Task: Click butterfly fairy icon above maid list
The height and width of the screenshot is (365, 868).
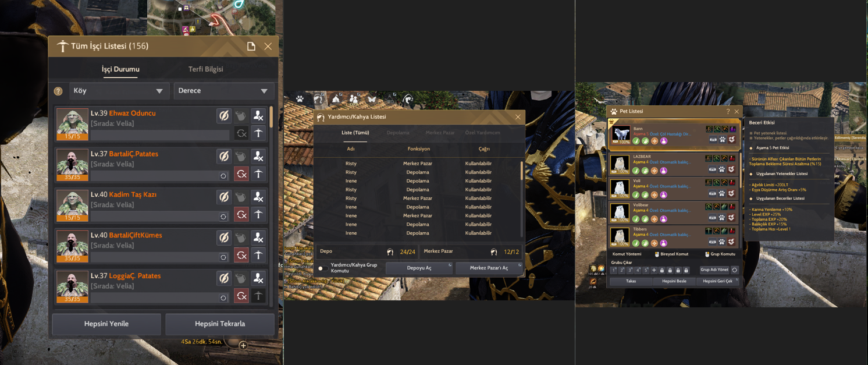Action: [371, 99]
